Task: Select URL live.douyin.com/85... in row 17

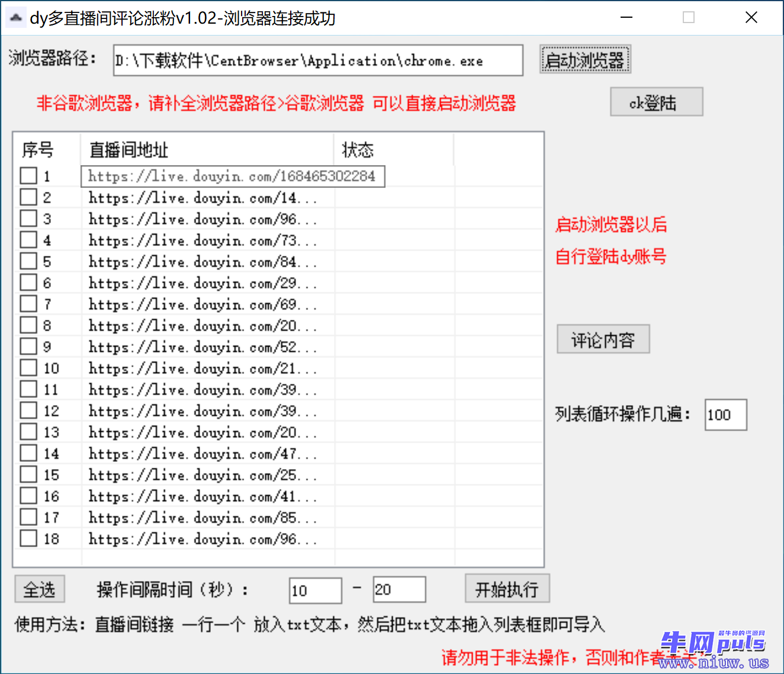Action: click(x=203, y=518)
